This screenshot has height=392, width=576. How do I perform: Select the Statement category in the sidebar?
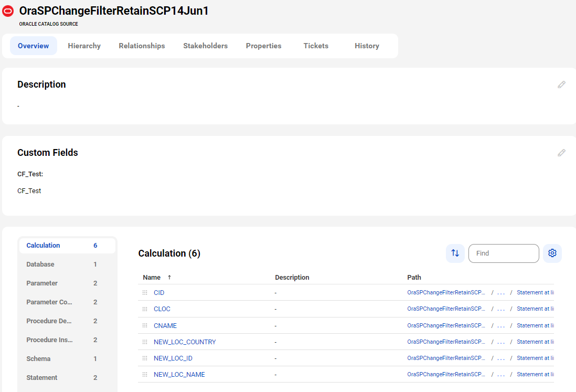[x=67, y=378]
